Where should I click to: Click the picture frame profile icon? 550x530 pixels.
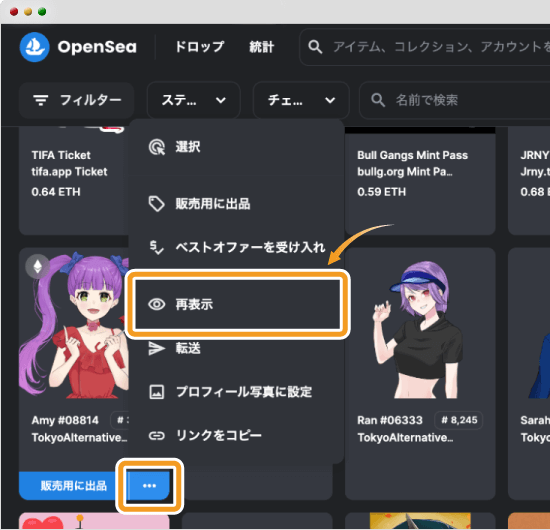156,392
